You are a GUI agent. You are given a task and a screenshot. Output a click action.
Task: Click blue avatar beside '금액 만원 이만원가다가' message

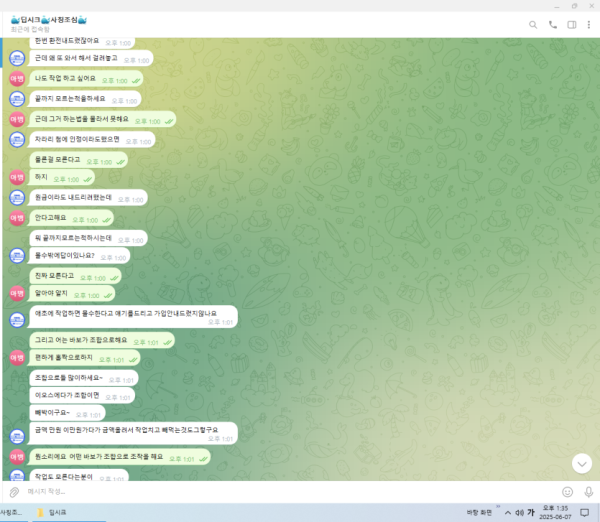pos(17,436)
